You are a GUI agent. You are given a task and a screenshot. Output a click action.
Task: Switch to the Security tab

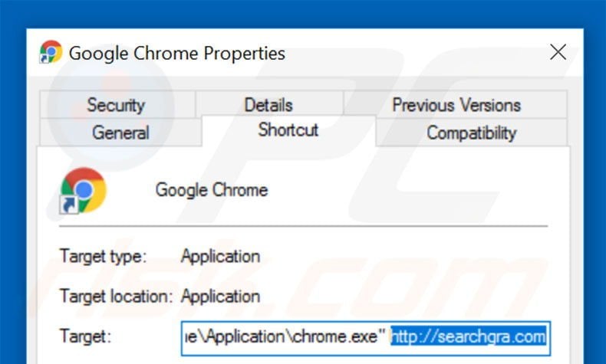click(x=117, y=105)
